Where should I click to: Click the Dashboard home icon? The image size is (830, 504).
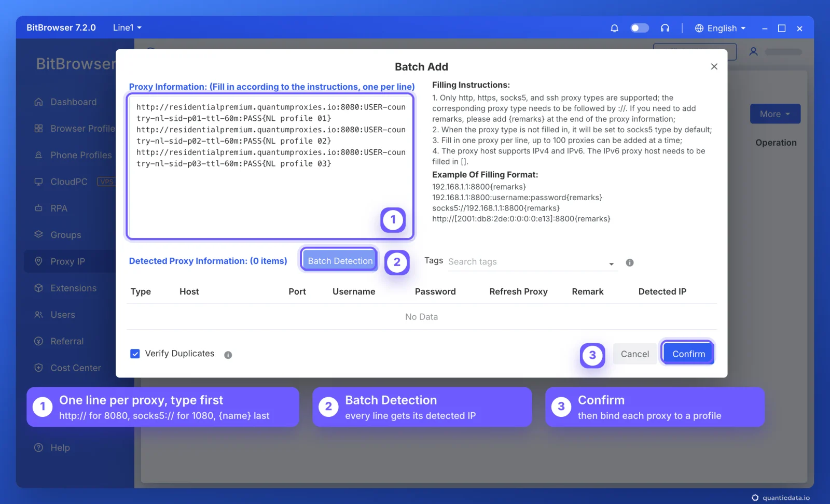point(38,102)
